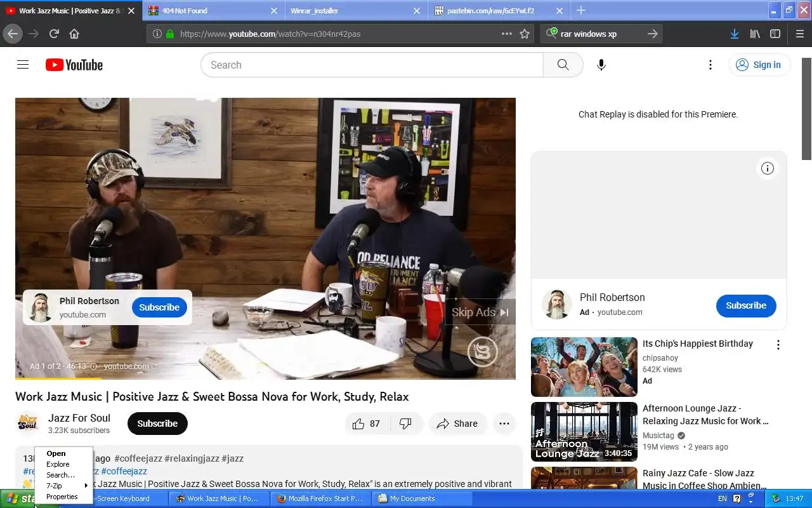Subscribe to Jazz For Soul channel
The image size is (812, 508).
point(157,424)
